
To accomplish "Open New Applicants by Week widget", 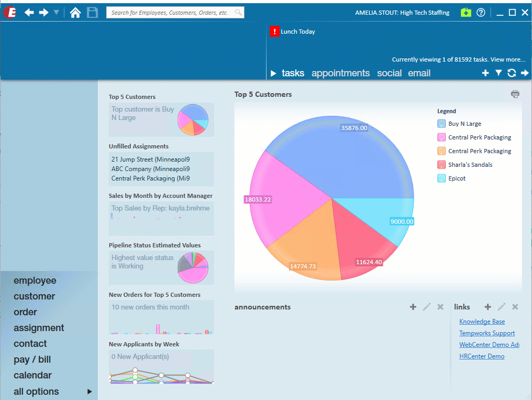I will (x=161, y=367).
